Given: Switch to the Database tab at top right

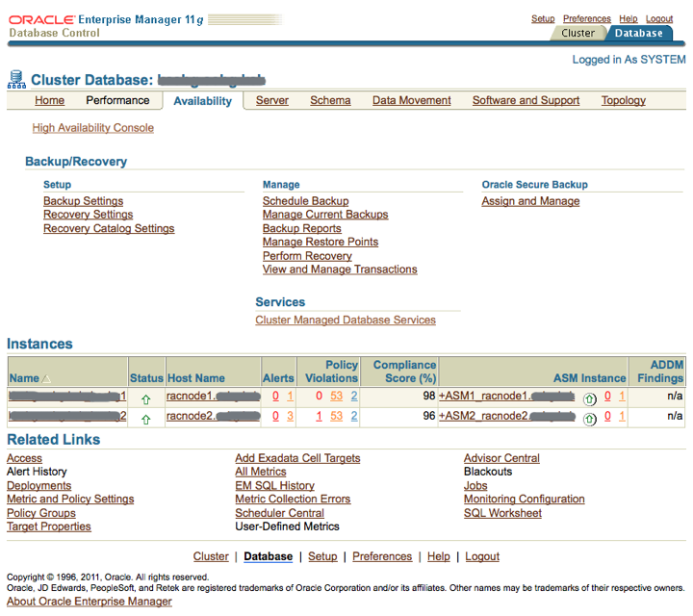Looking at the screenshot, I should [x=639, y=33].
